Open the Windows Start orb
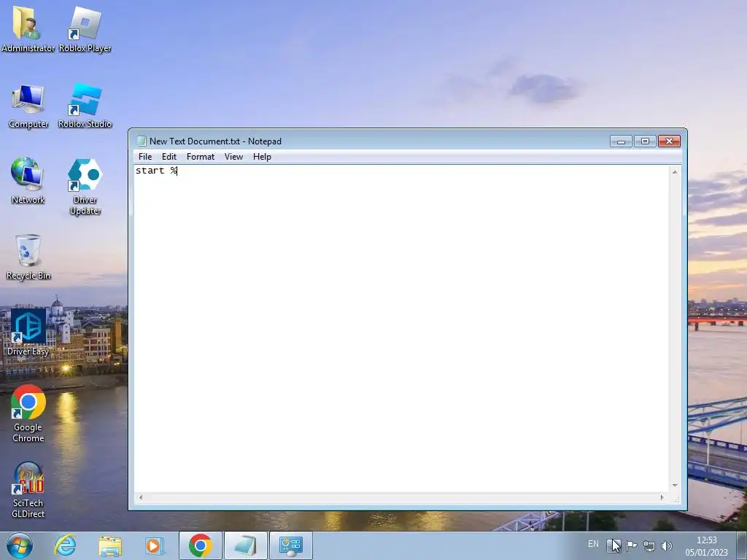The image size is (747, 560). click(x=20, y=545)
